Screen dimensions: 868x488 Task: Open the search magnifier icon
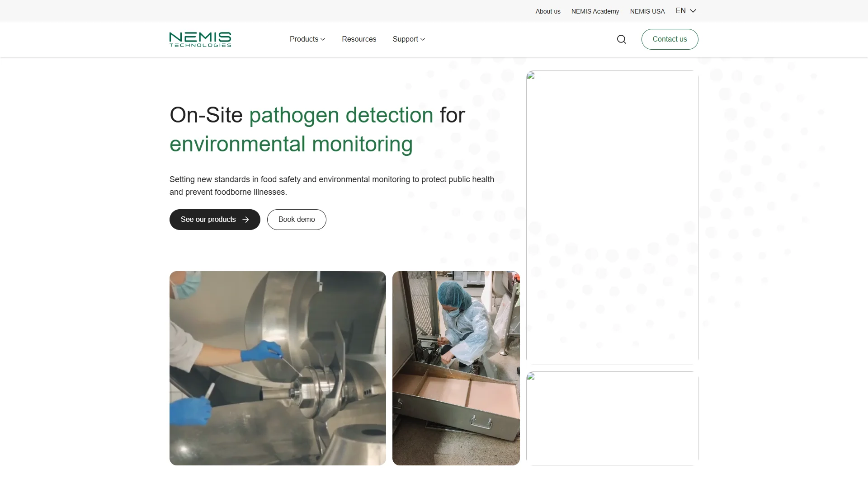pos(622,39)
